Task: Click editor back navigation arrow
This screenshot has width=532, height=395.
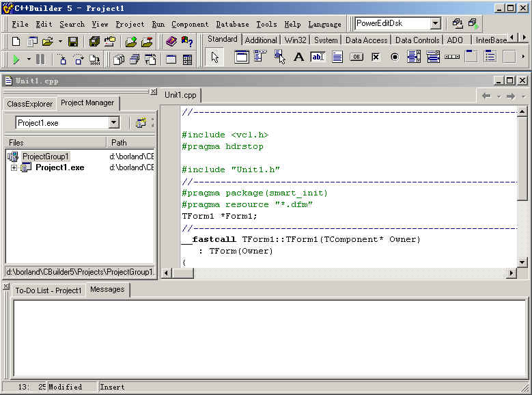Action: click(486, 96)
